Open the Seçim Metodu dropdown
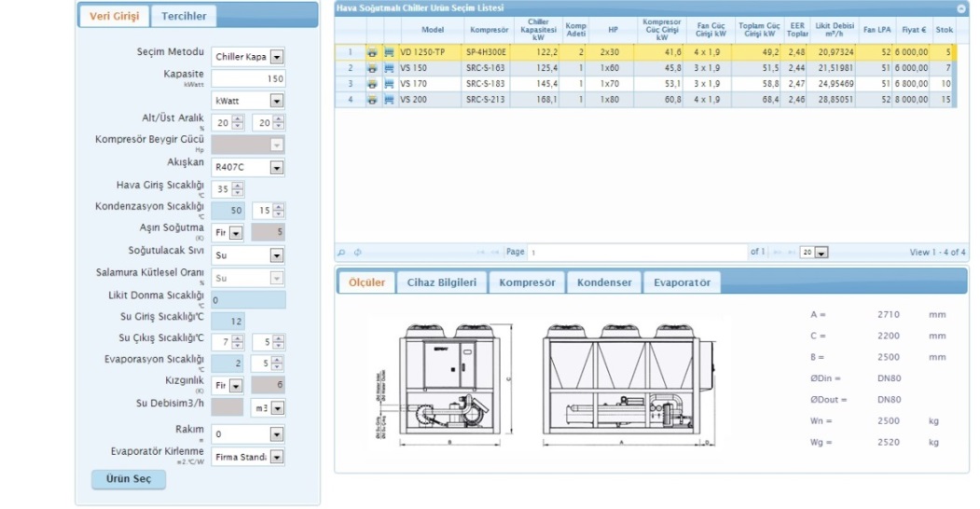Viewport: 980px width, 509px height. click(277, 57)
